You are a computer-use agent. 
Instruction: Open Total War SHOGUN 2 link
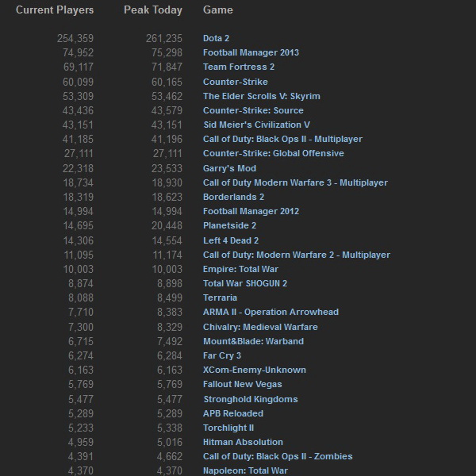[x=245, y=283]
